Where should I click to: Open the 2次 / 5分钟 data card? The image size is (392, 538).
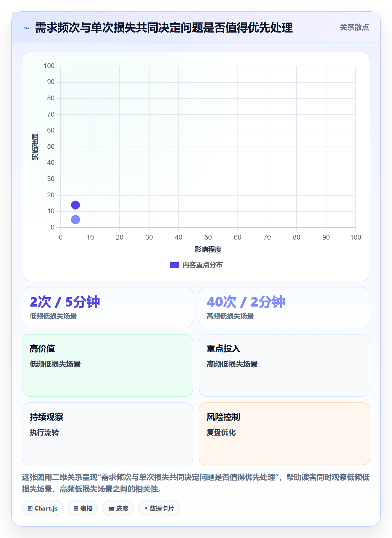(x=108, y=307)
